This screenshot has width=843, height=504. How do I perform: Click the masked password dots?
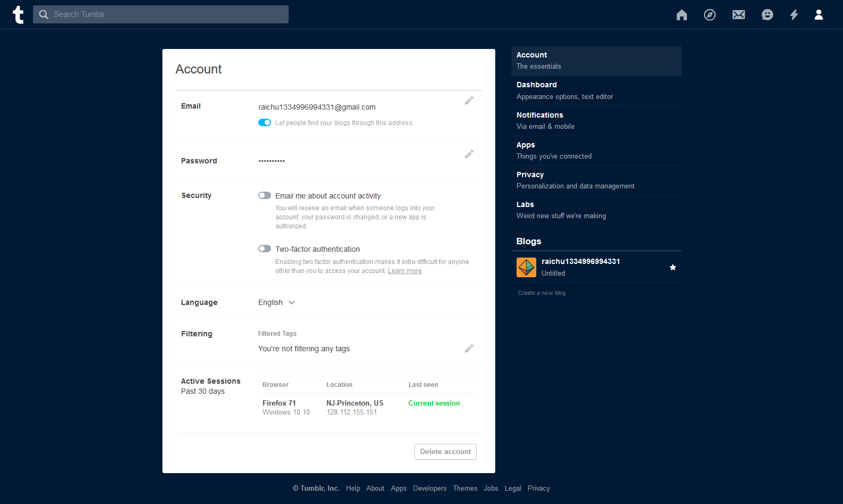[x=272, y=161]
